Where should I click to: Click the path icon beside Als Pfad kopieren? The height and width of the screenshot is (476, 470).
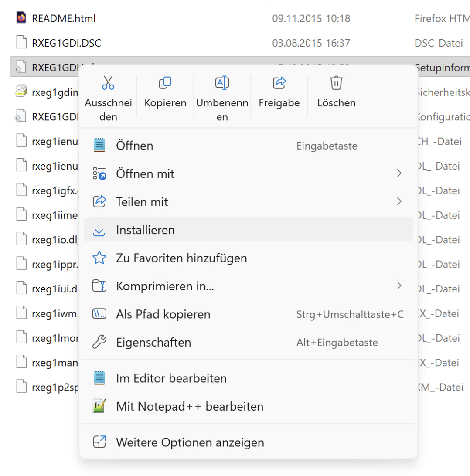pyautogui.click(x=99, y=314)
